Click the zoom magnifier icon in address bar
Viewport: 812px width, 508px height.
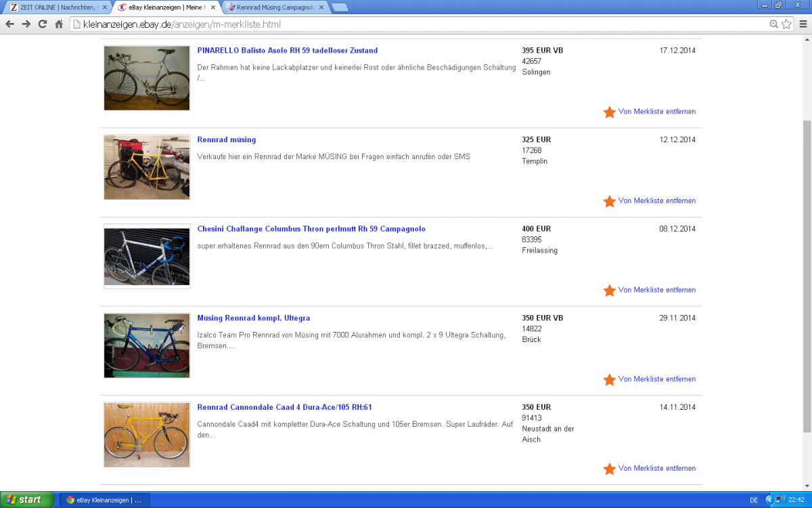(773, 24)
